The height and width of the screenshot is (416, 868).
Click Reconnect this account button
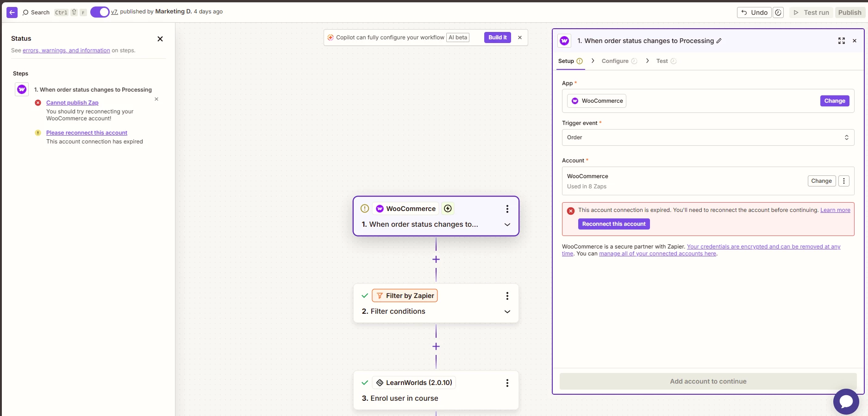pyautogui.click(x=614, y=224)
